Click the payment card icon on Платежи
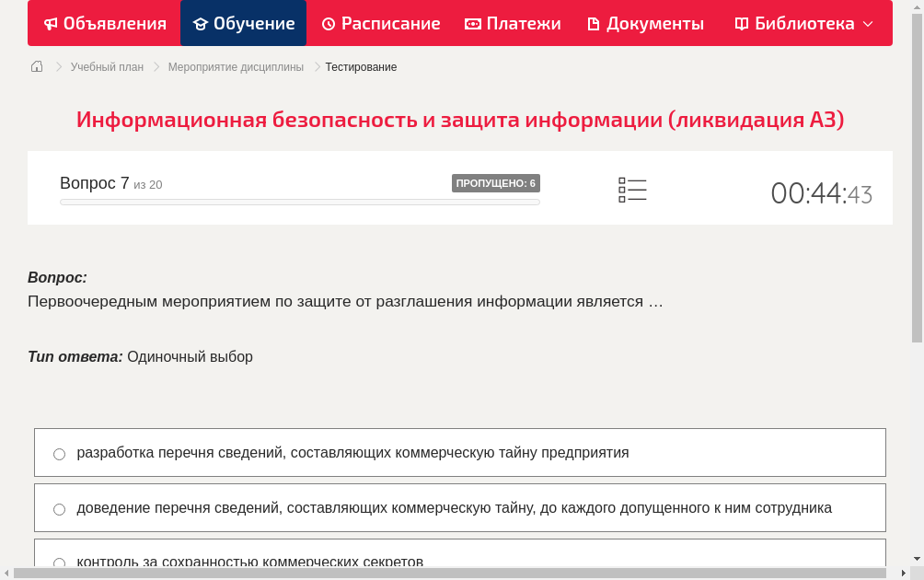 pos(471,23)
